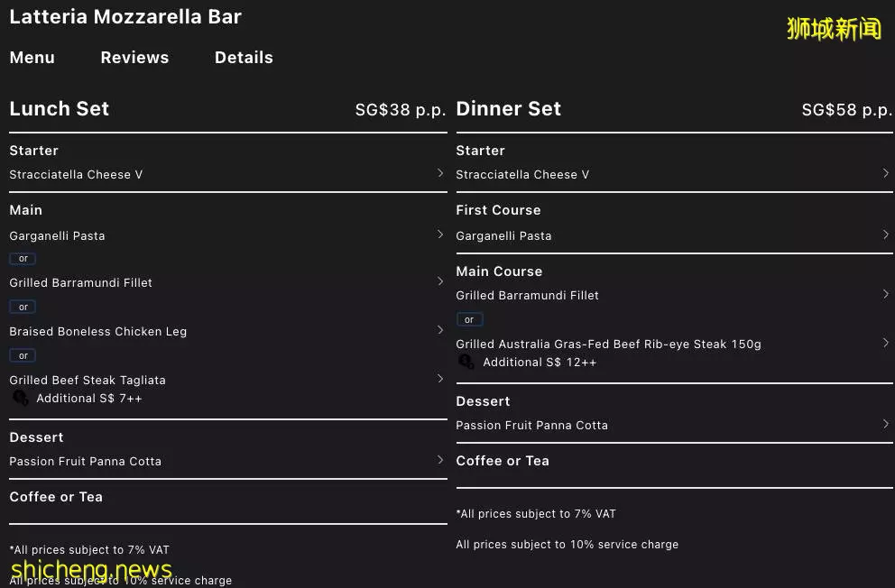Viewport: 895px width, 588px height.
Task: Expand dinner Passion Fruit Panna Cotta chevron
Action: point(886,424)
